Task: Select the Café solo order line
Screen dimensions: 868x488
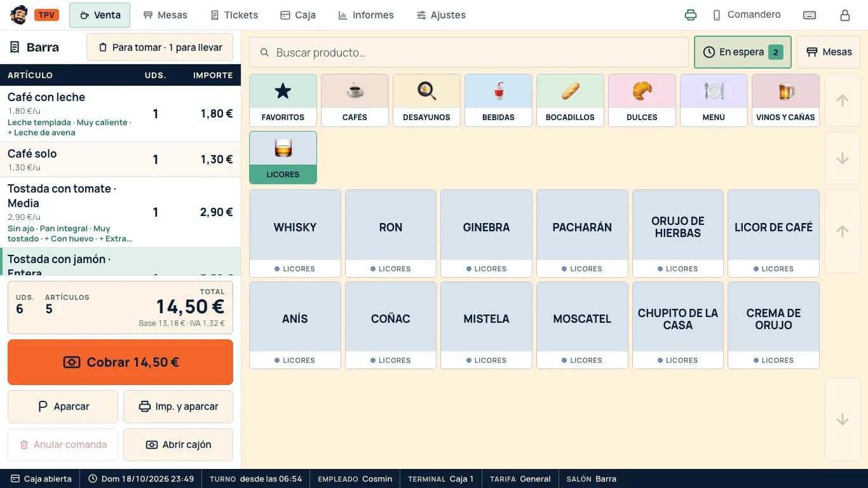Action: 120,159
